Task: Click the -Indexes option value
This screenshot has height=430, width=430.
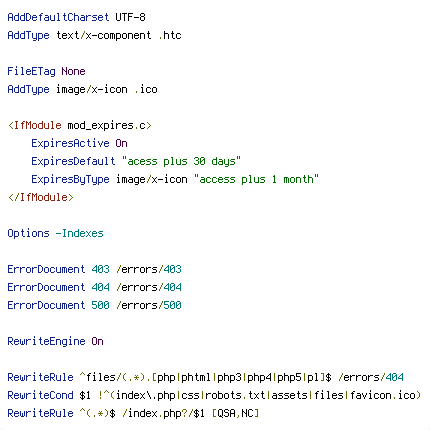Action: (79, 233)
